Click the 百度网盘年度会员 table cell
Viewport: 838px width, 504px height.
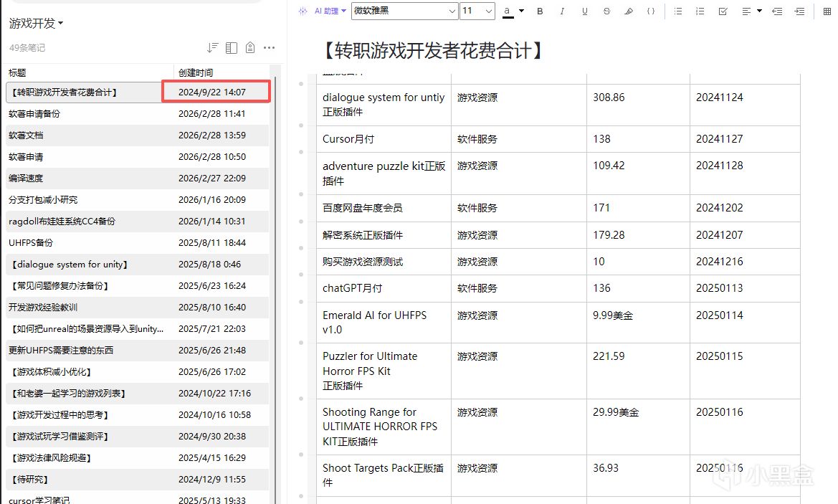pos(384,208)
